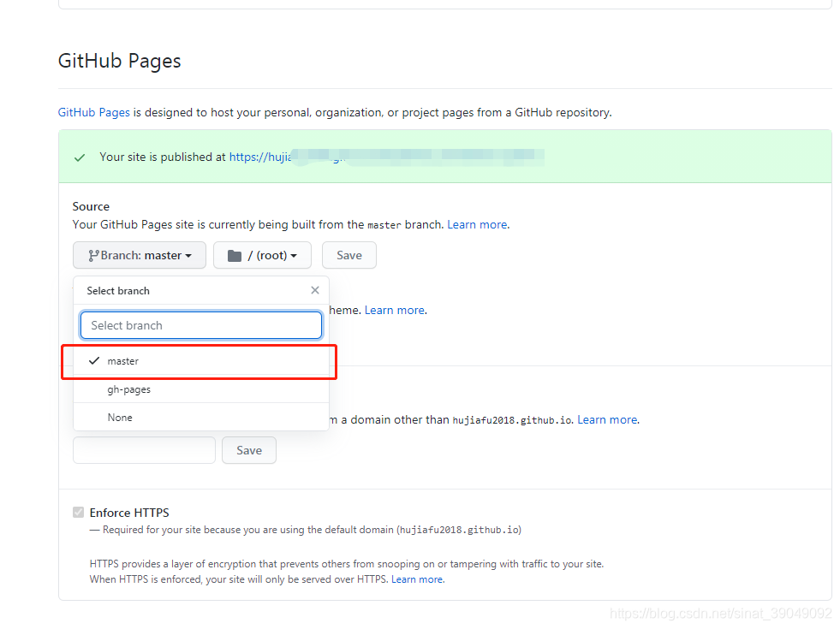The width and height of the screenshot is (840, 629).
Task: Open Learn more link after the theme text
Action: [395, 311]
